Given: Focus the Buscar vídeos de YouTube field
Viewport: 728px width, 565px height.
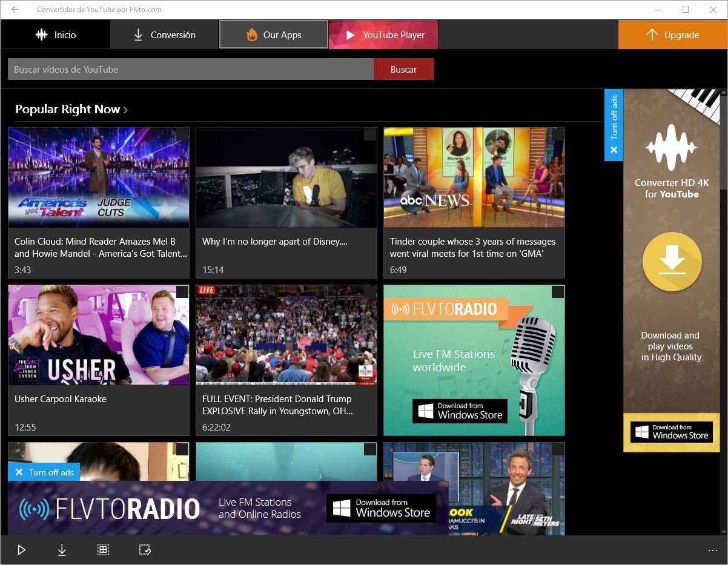Looking at the screenshot, I should click(x=191, y=69).
